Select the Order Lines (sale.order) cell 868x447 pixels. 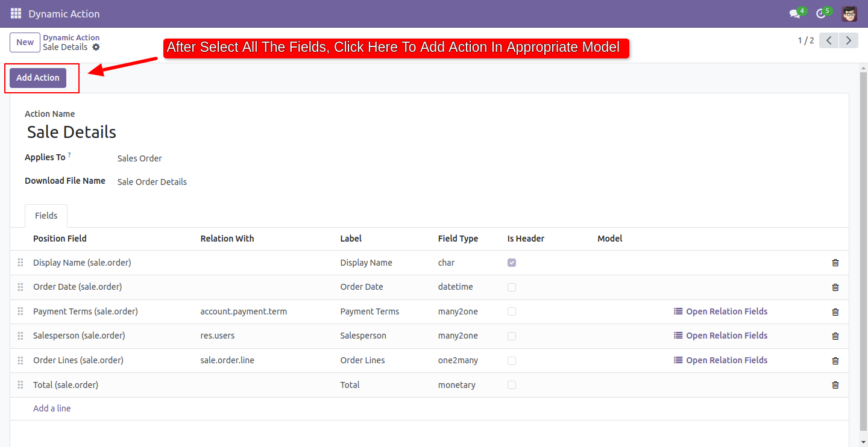point(78,360)
